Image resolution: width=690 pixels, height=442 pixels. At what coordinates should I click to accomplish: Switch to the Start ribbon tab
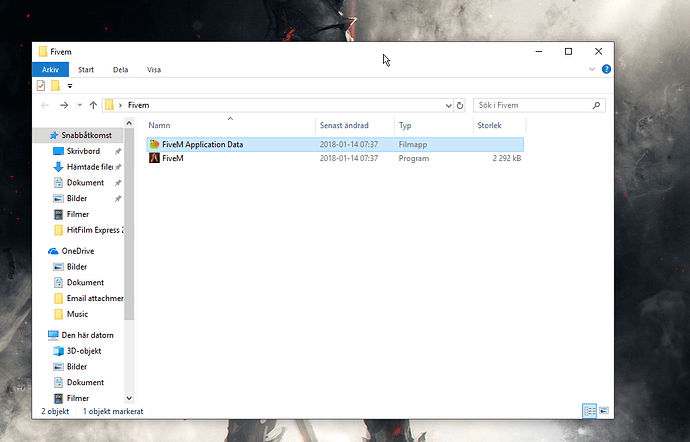86,70
